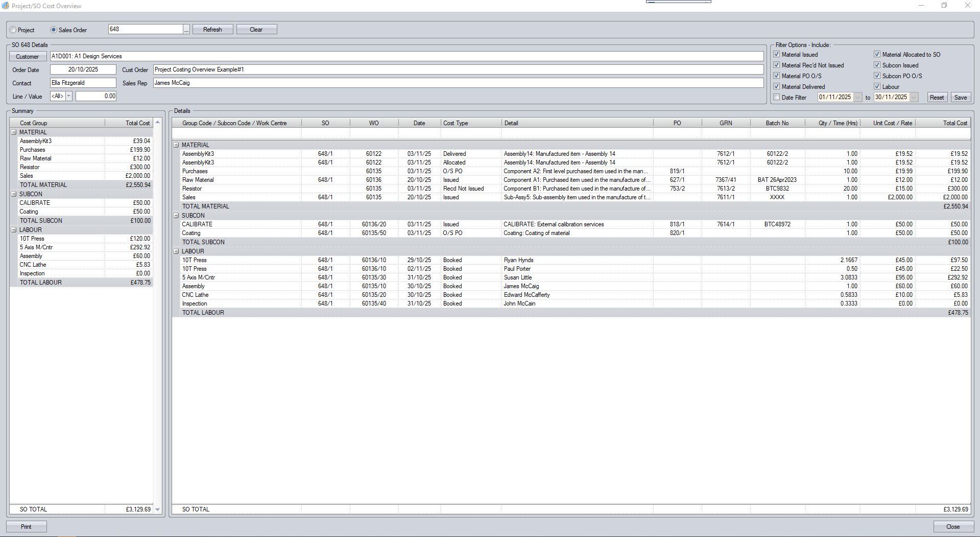980x537 pixels.
Task: Uncheck the Labour filter option
Action: tap(877, 87)
